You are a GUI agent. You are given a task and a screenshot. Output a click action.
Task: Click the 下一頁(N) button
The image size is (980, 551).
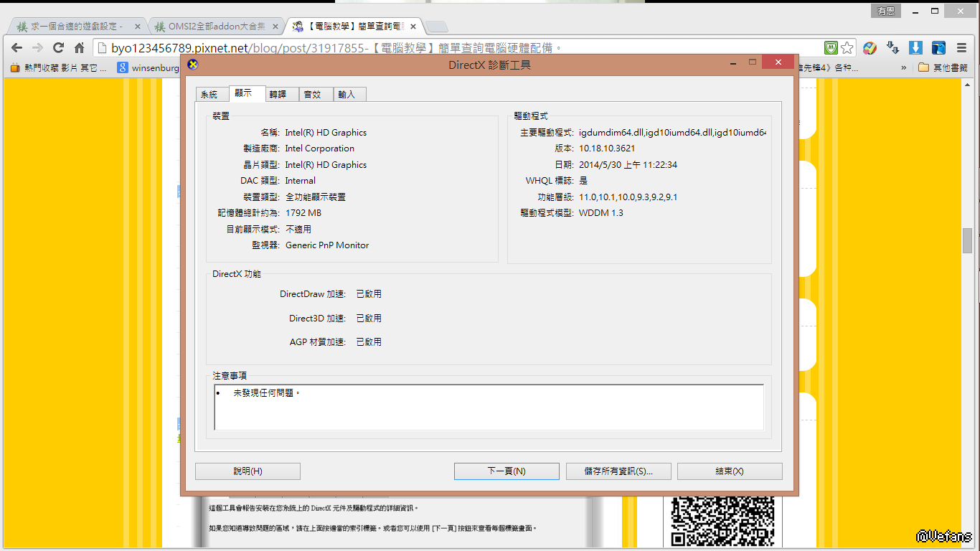point(507,471)
